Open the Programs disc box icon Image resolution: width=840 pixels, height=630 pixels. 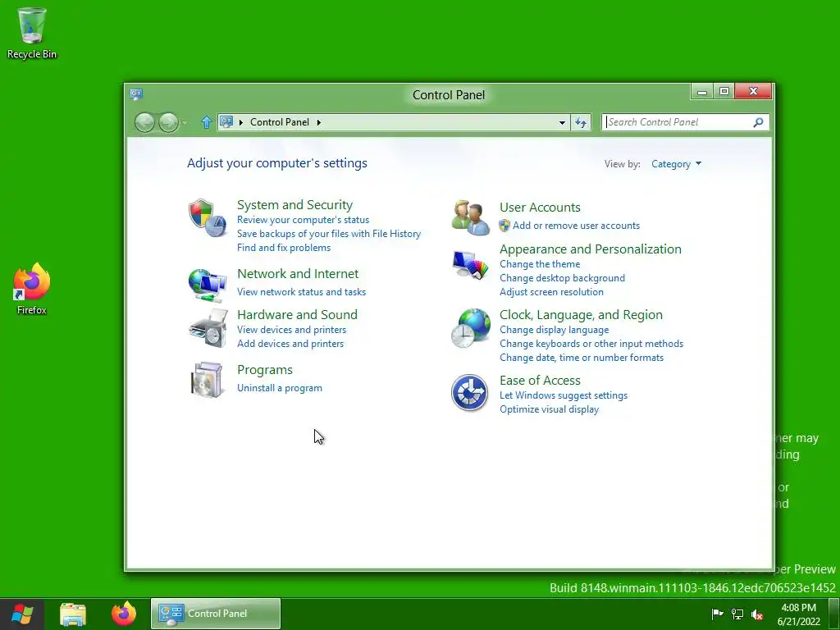[207, 380]
